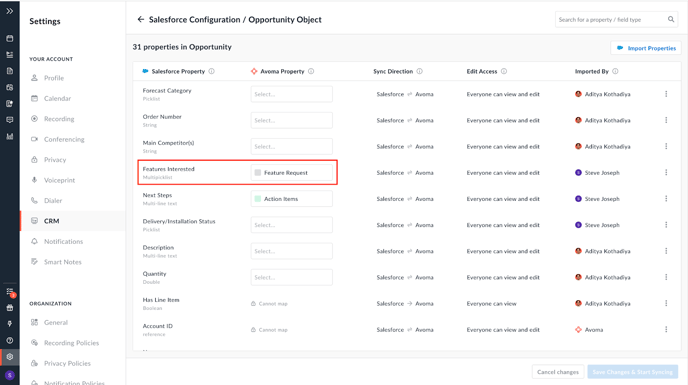This screenshot has height=385, width=688.
Task: Focus the property / field type search box
Action: (616, 19)
